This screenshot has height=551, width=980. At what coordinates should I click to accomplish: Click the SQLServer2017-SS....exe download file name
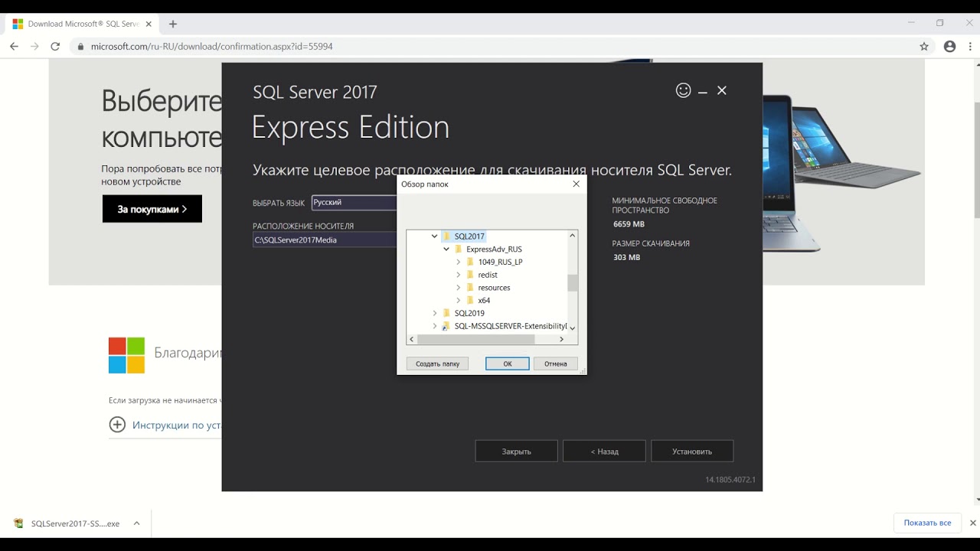(x=75, y=523)
